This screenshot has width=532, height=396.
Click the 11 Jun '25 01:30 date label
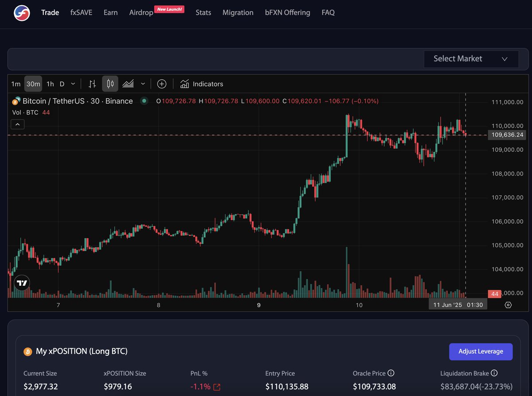[458, 305]
